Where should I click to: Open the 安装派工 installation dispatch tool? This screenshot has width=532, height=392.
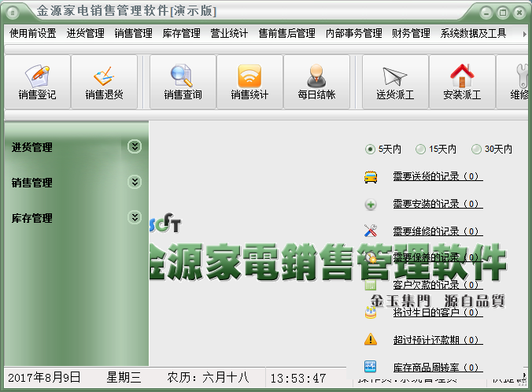(462, 82)
